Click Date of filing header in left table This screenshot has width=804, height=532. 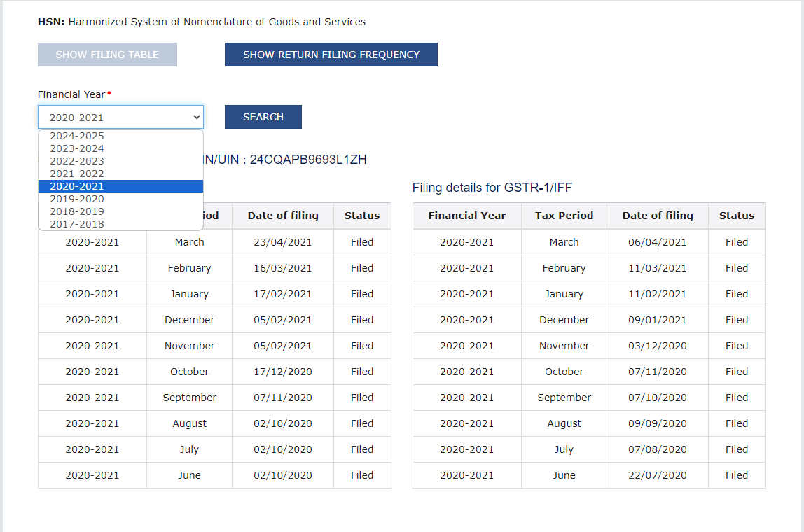click(x=283, y=216)
